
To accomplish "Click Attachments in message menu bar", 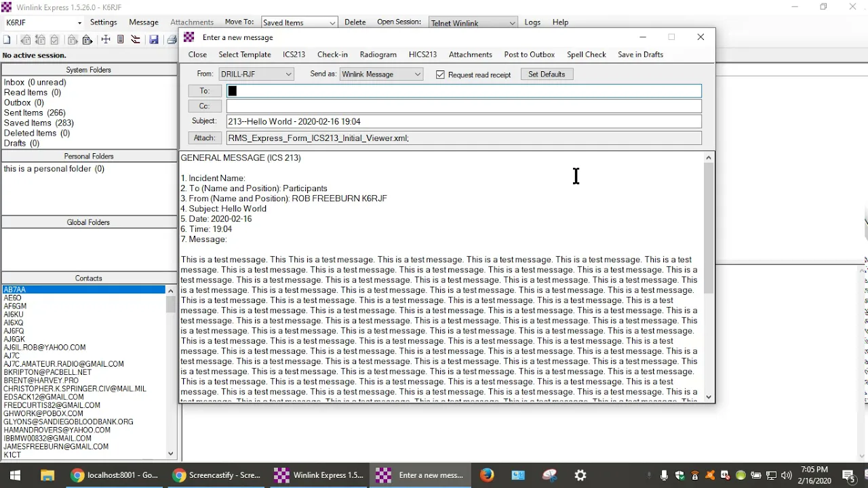I will tap(471, 54).
